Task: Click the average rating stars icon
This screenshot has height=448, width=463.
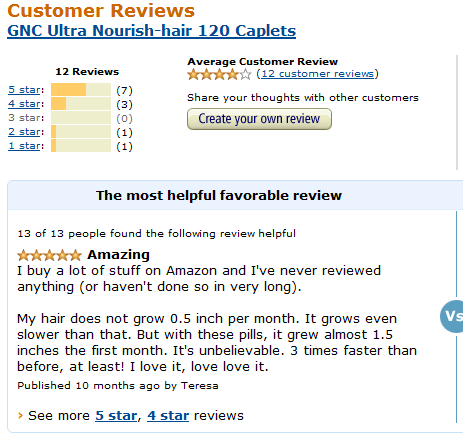Action: 219,74
